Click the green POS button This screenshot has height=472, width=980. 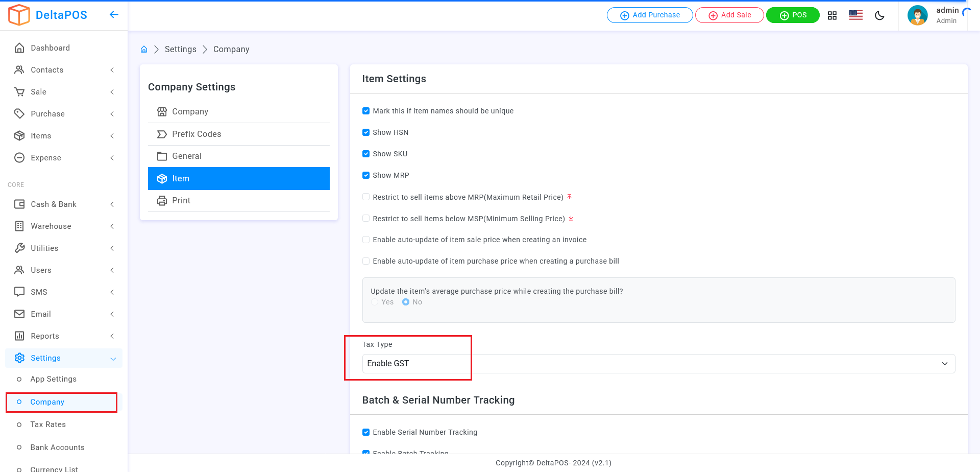point(792,15)
